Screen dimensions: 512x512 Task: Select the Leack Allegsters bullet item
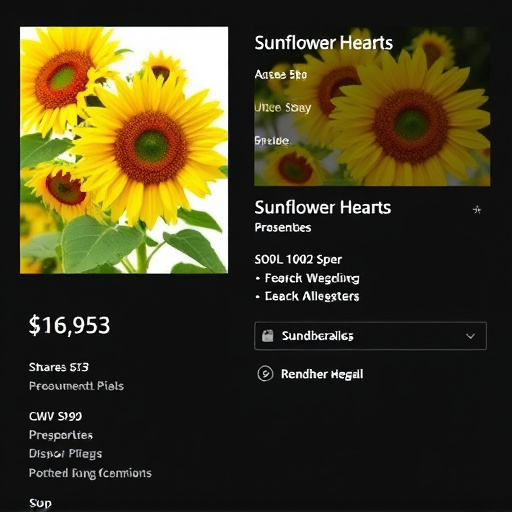pos(312,296)
